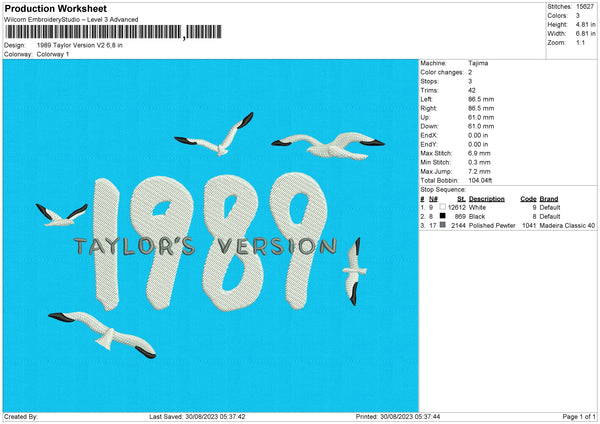Click the 'Madeira Classic 40' brand text

pos(567,225)
